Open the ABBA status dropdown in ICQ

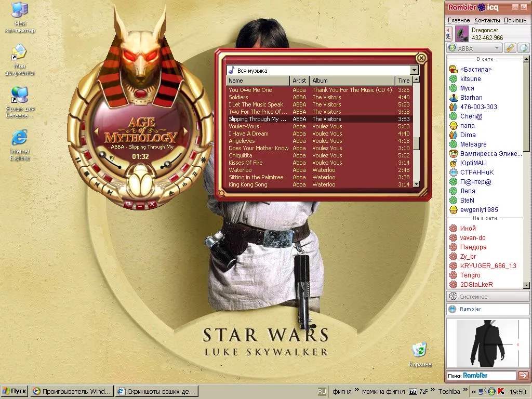[x=474, y=48]
